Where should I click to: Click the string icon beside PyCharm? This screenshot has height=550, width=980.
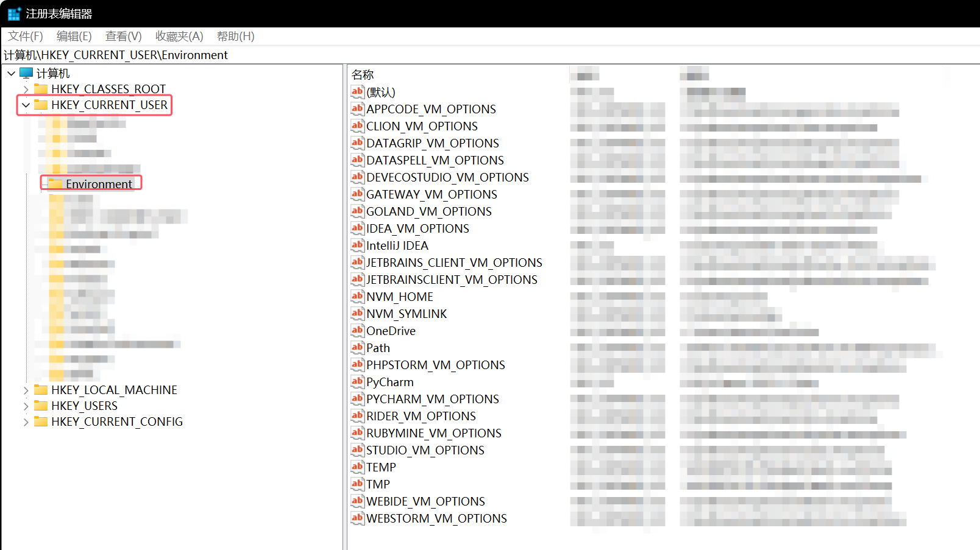358,382
